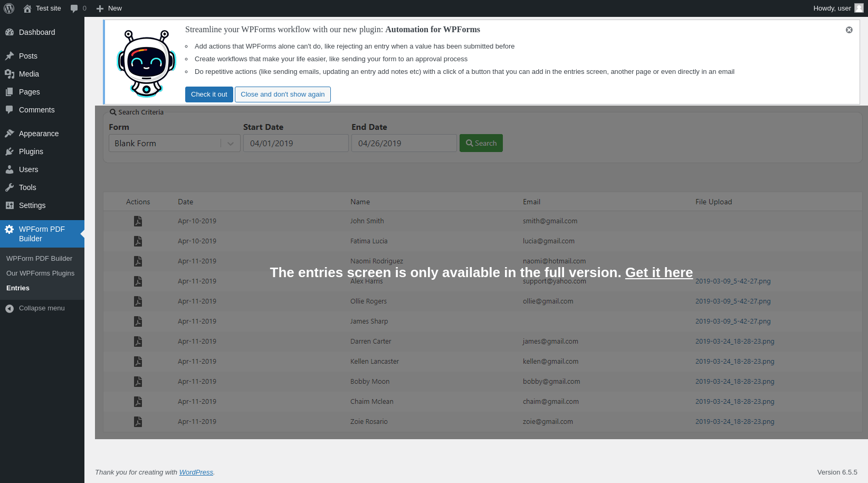Click the New content plus button
This screenshot has height=483, width=868.
pos(109,8)
